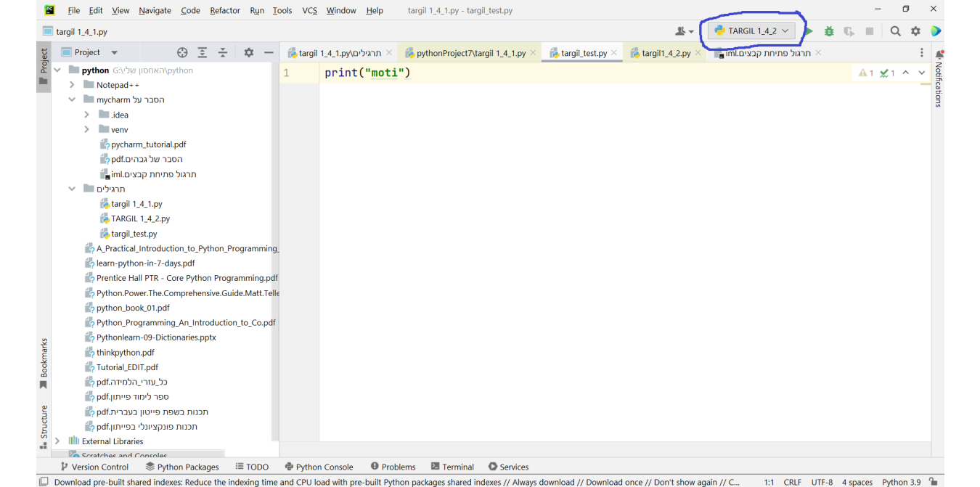This screenshot has height=487, width=980.
Task: Close the targil_test.py editor tab
Action: click(614, 53)
